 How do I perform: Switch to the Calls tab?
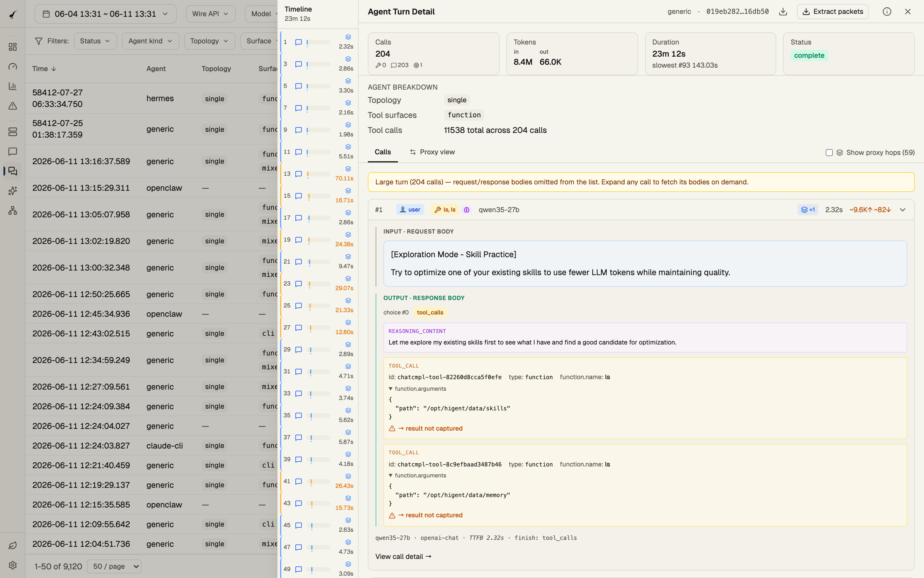[383, 152]
